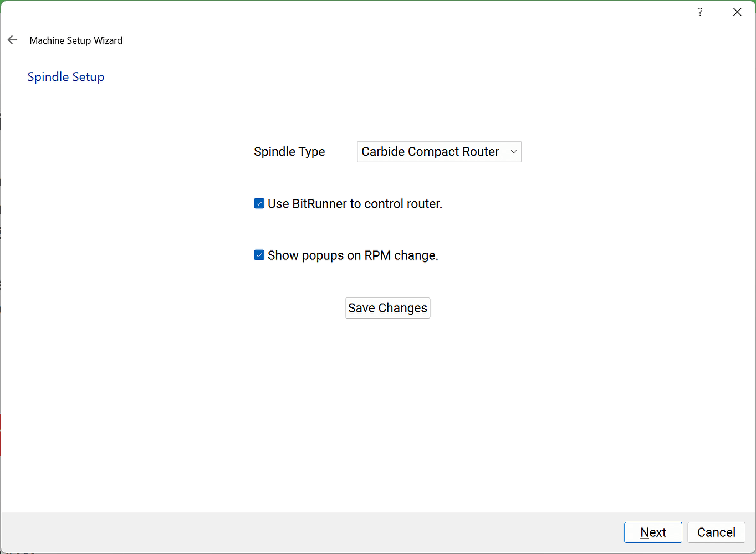Cancel the machine setup wizard
Viewport: 756px width, 554px height.
[x=716, y=532]
